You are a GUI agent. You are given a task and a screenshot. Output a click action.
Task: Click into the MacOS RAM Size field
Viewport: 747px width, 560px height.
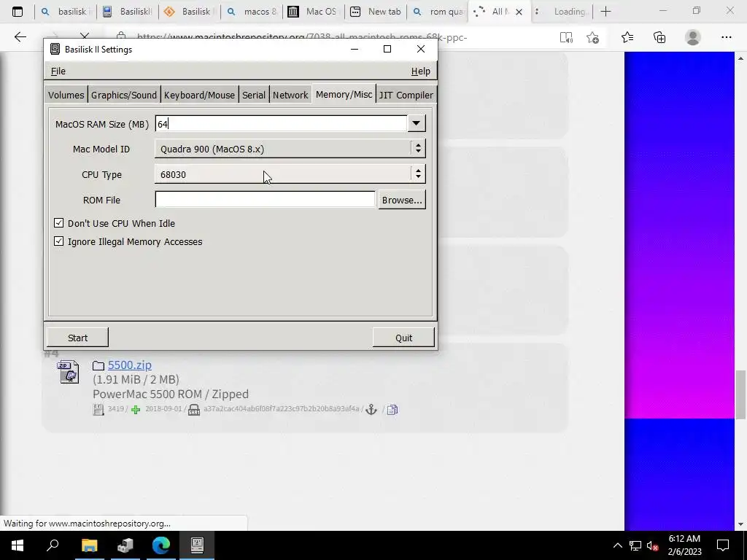[281, 124]
